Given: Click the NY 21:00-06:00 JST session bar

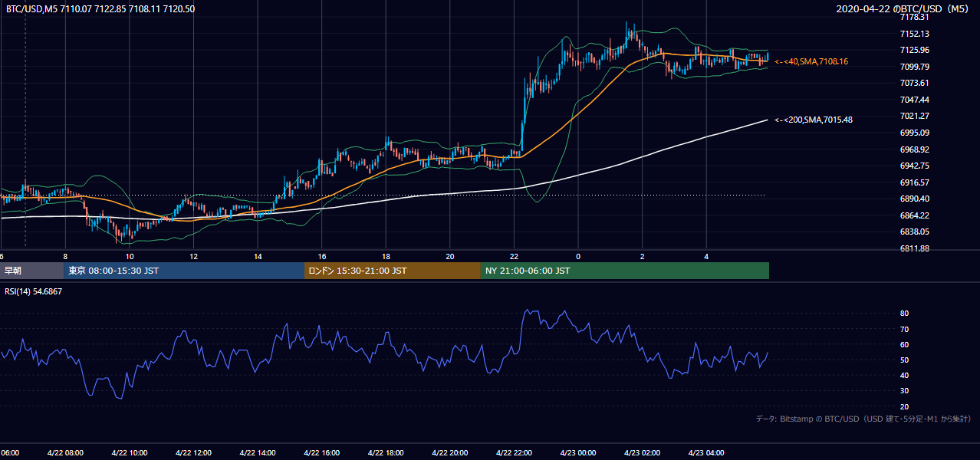Looking at the screenshot, I should point(625,271).
